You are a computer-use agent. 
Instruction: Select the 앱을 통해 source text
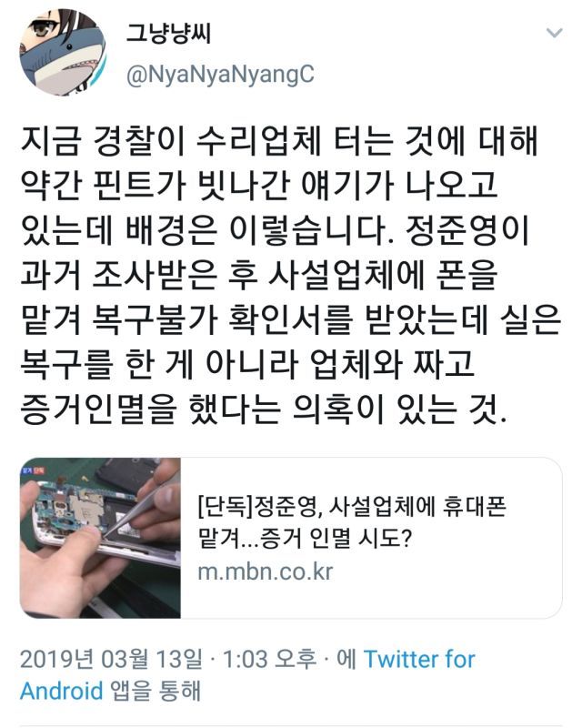(x=156, y=691)
